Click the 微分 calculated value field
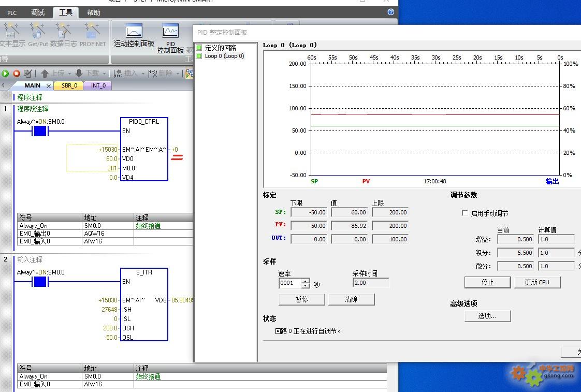This screenshot has width=581, height=392. click(x=556, y=266)
